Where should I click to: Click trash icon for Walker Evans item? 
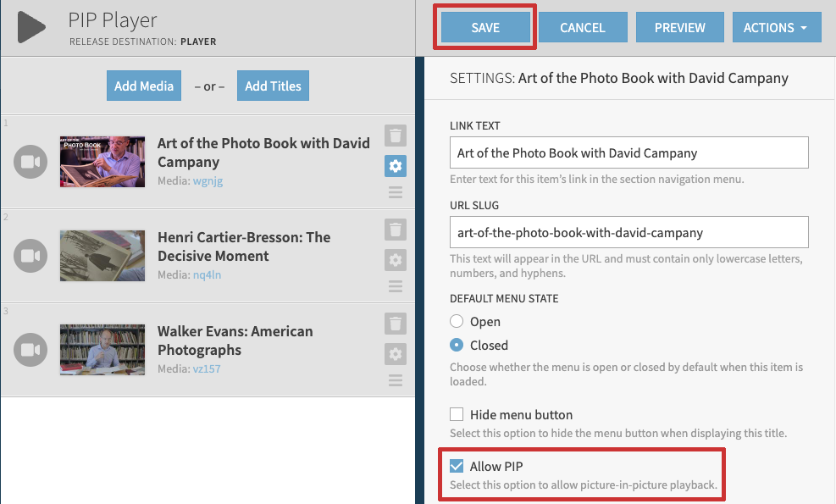[396, 324]
